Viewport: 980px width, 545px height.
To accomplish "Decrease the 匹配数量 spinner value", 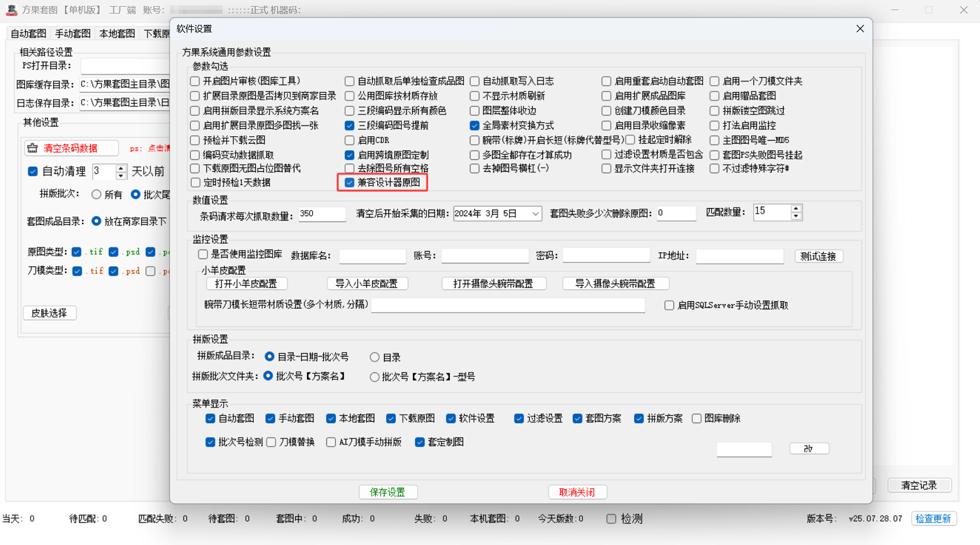I will [796, 216].
